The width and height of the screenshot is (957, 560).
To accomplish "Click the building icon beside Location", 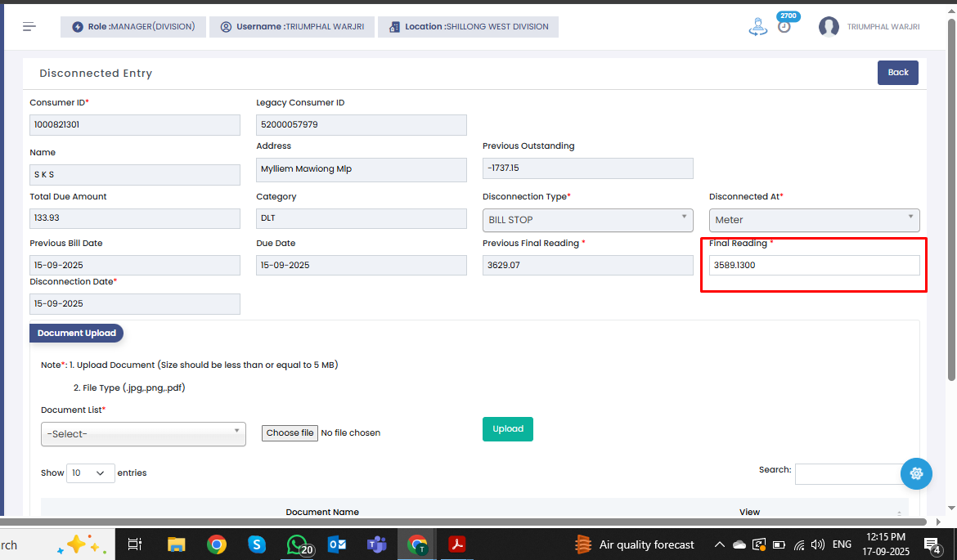I will tap(394, 27).
